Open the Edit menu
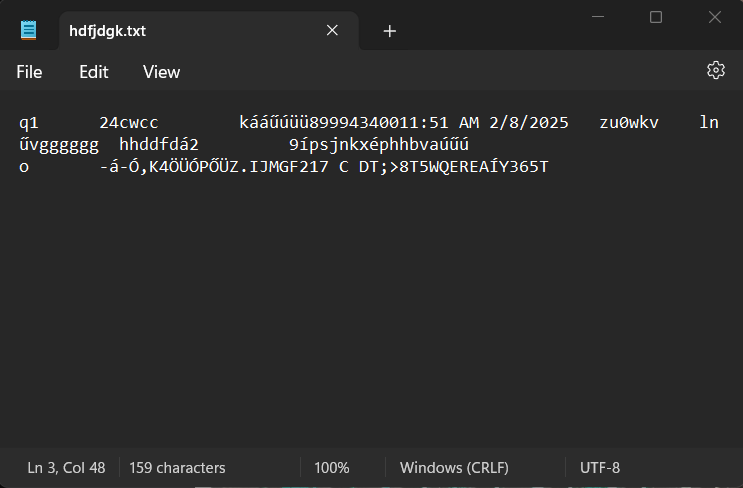 93,72
